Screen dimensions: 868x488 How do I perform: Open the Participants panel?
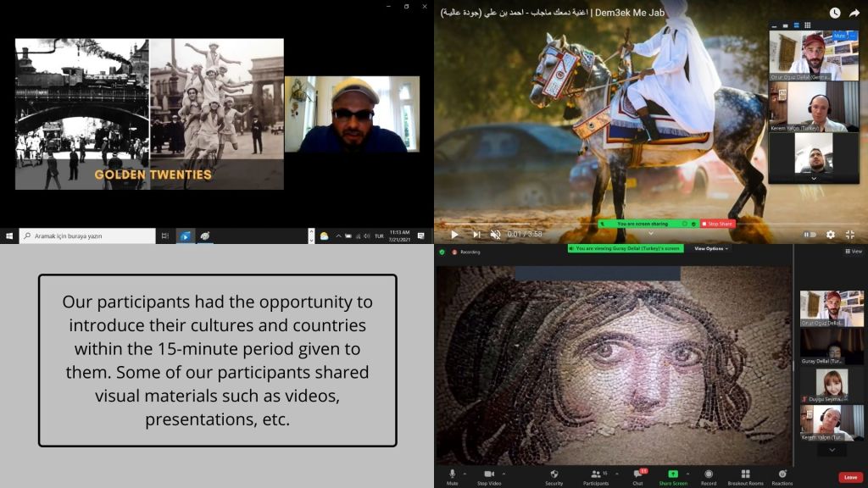click(x=595, y=474)
